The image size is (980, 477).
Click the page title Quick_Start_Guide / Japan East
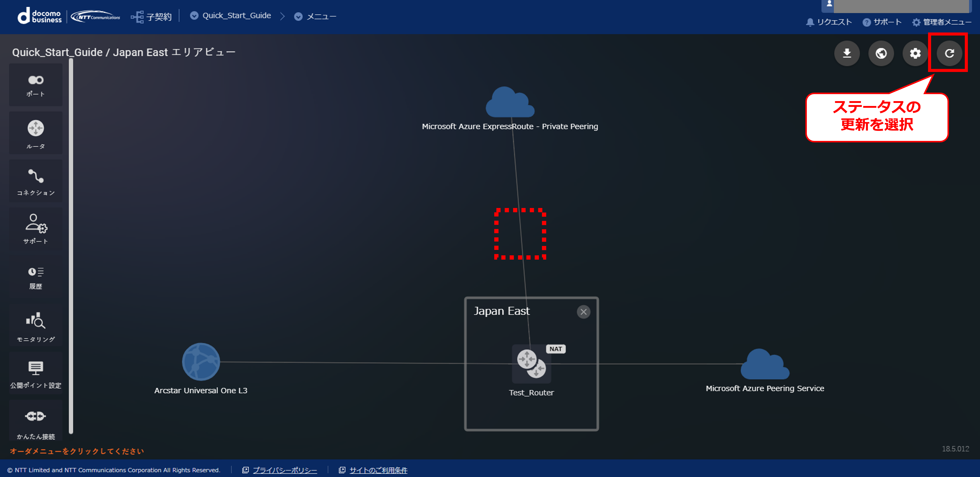pos(124,52)
